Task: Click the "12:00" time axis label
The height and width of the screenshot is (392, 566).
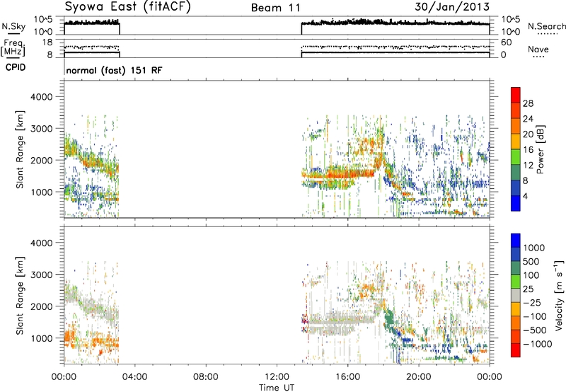Action: point(277,377)
